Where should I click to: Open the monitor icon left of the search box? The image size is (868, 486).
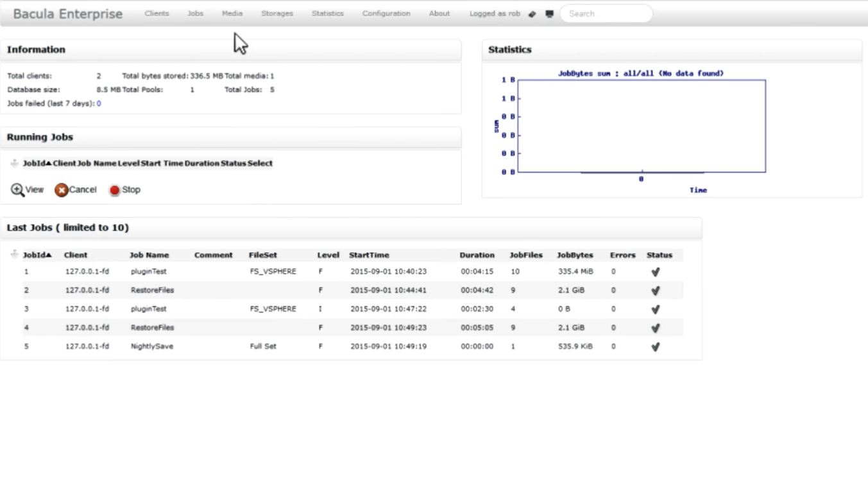pos(549,14)
